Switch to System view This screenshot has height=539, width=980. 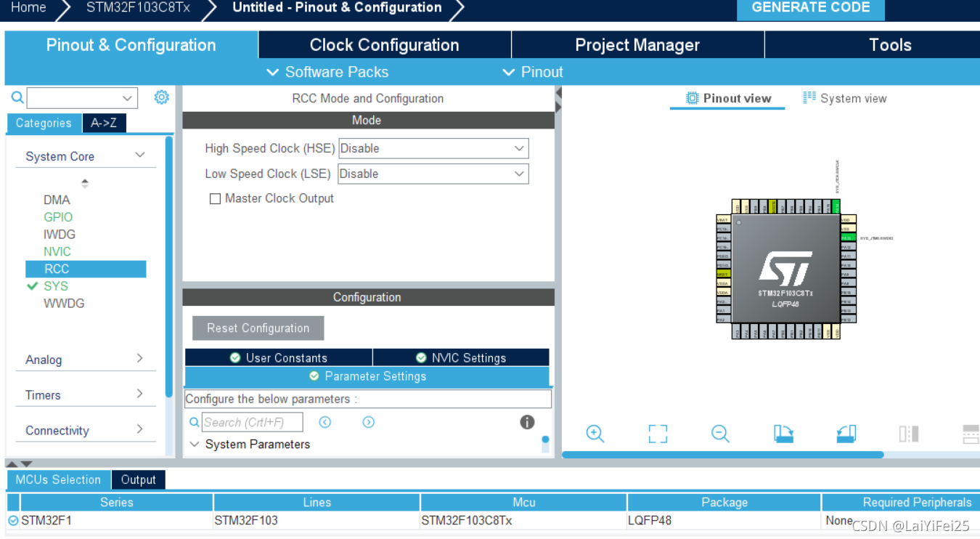tap(845, 98)
